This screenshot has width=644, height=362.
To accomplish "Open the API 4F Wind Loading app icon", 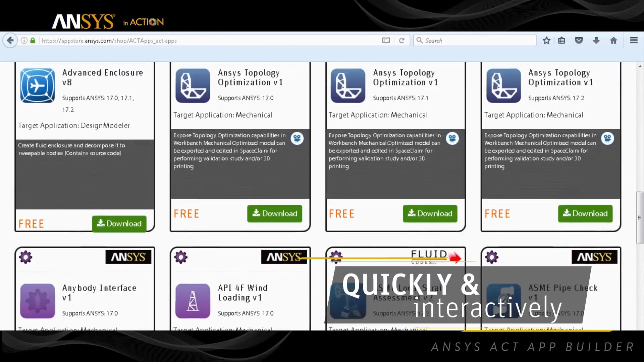I will [x=193, y=301].
